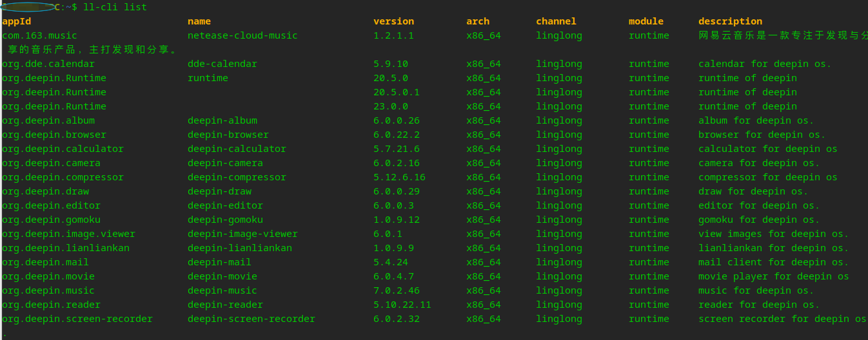Click the org.deepin.browser appId entry
The width and height of the screenshot is (868, 340).
click(x=54, y=135)
